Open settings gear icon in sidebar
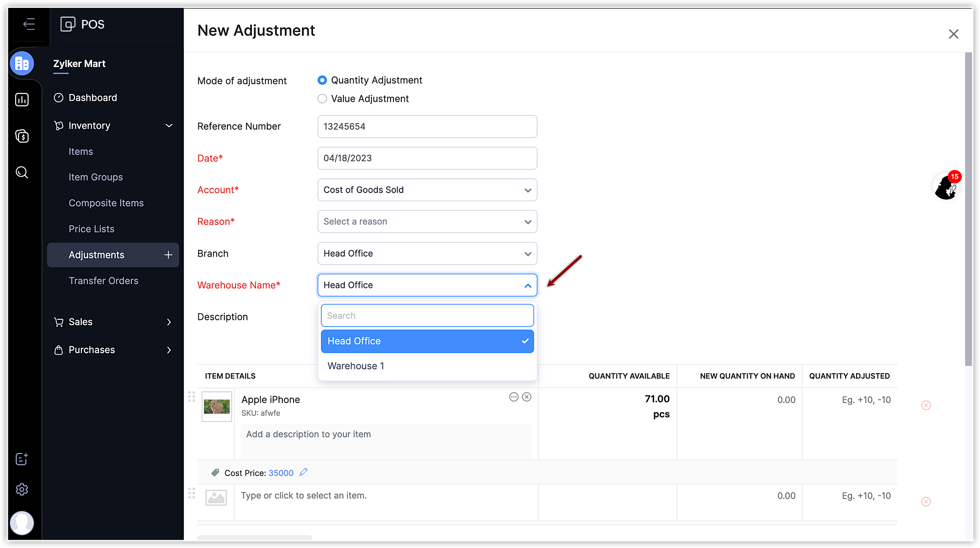Viewport: 980px width, 548px height. (x=22, y=489)
